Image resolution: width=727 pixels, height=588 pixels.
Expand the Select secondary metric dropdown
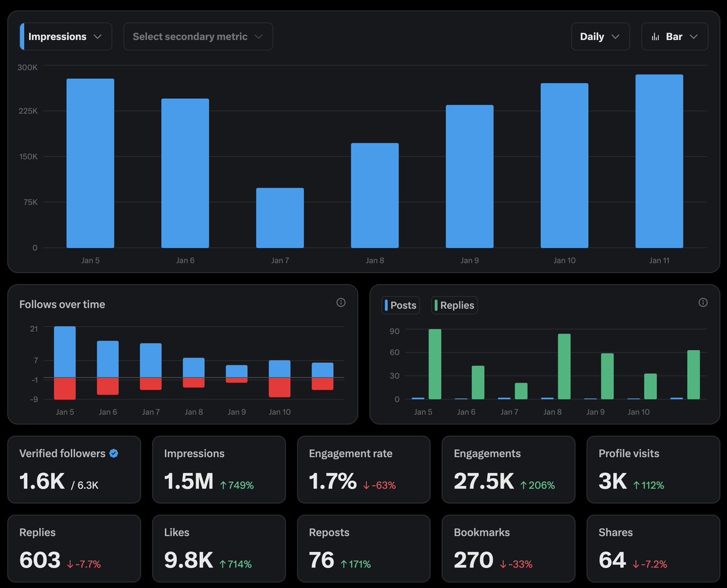click(x=198, y=36)
